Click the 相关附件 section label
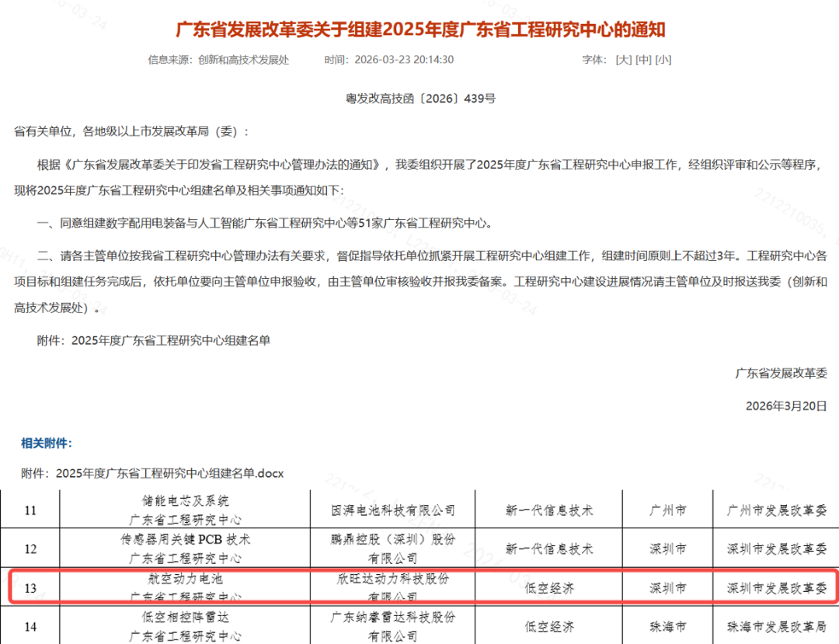839x644 pixels. [x=47, y=443]
